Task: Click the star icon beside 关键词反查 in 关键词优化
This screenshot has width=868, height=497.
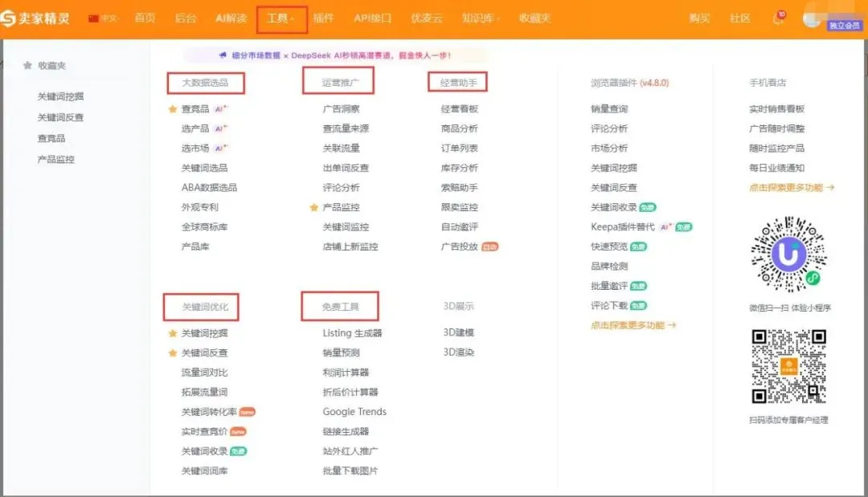Action: pyautogui.click(x=172, y=352)
